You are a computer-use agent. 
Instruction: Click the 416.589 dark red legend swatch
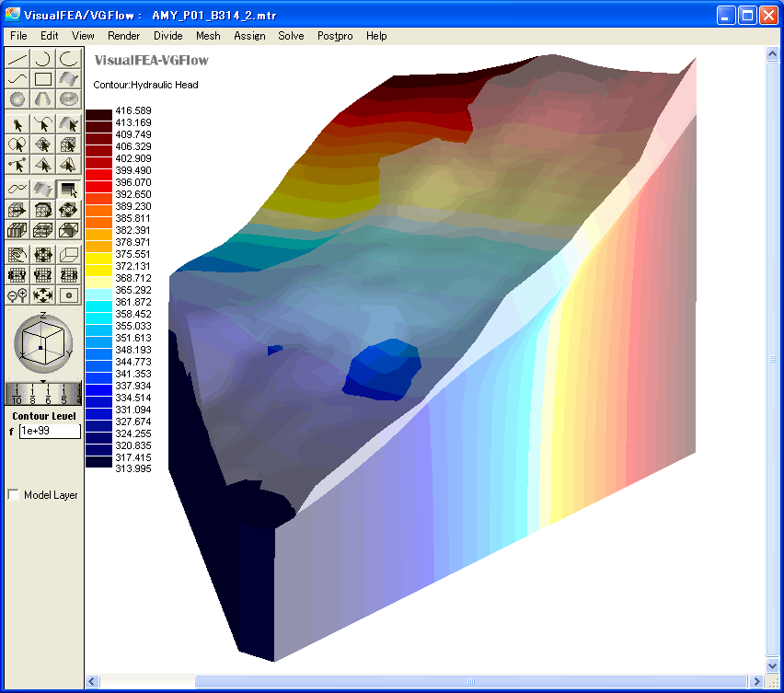[x=98, y=112]
